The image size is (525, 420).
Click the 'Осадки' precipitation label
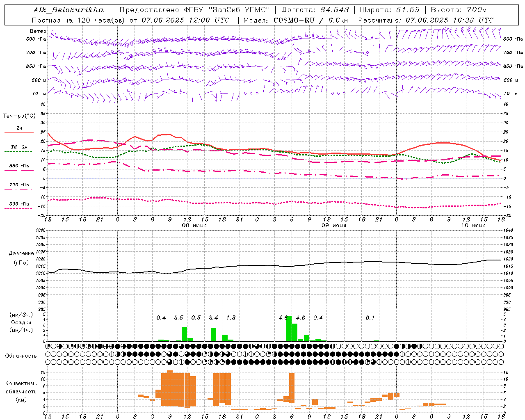coord(21,322)
